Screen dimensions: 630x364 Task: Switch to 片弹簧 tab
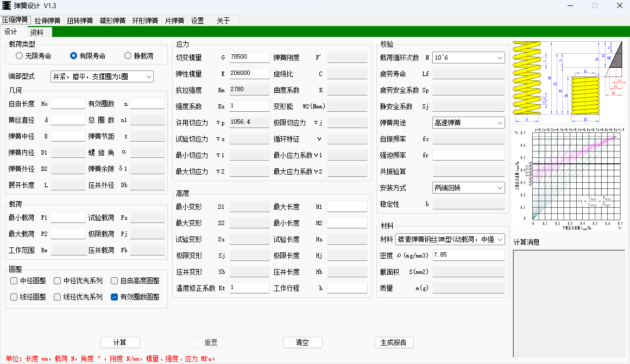pyautogui.click(x=174, y=21)
